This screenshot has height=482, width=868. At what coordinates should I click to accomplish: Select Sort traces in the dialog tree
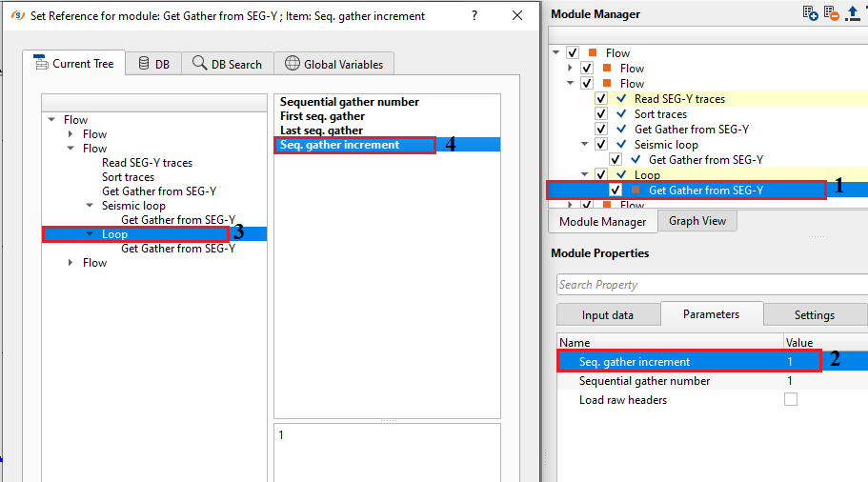coord(128,177)
